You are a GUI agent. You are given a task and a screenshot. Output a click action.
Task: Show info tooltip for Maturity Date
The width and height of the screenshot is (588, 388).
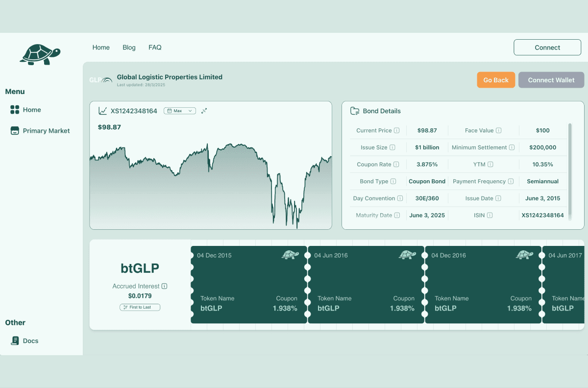[397, 215]
